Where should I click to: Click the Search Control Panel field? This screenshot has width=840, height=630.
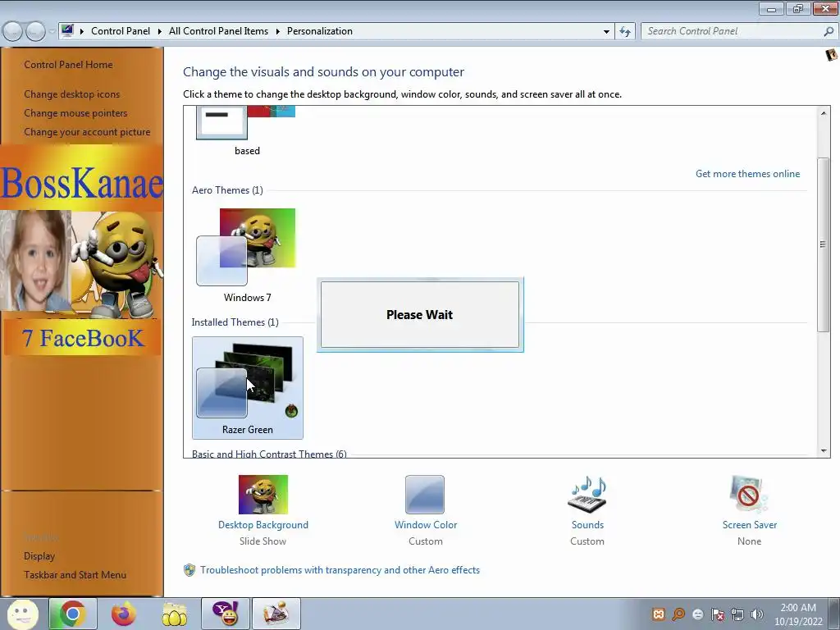731,31
